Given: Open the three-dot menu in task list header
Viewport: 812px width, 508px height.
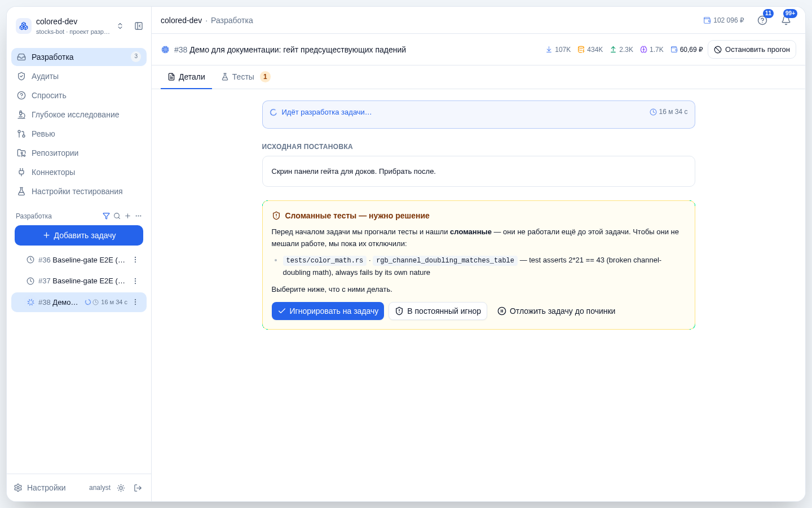Looking at the screenshot, I should (x=138, y=216).
